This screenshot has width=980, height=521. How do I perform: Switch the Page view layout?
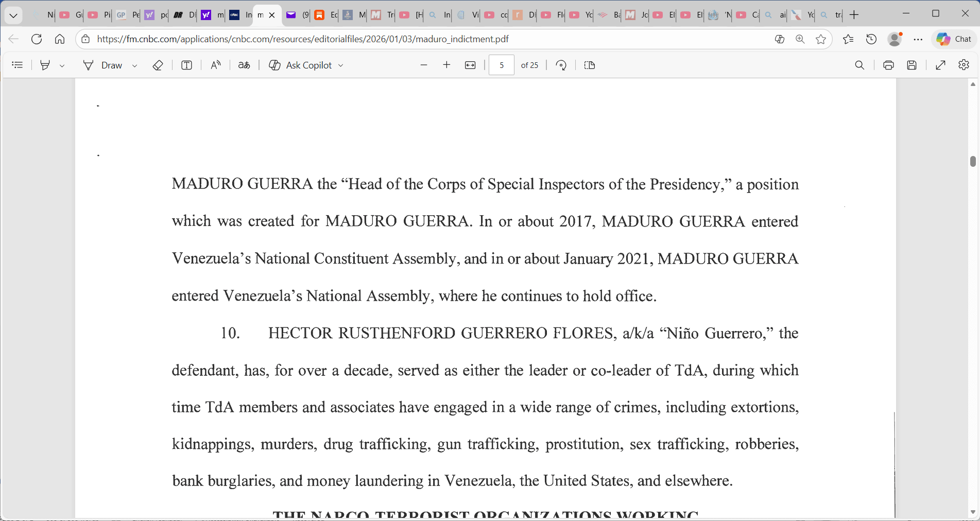(590, 65)
